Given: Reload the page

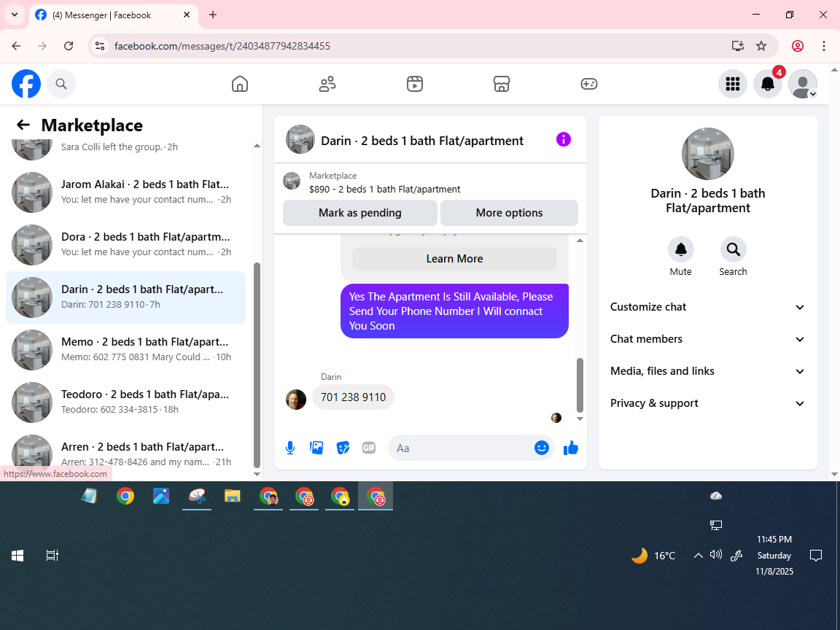Looking at the screenshot, I should pos(69,46).
